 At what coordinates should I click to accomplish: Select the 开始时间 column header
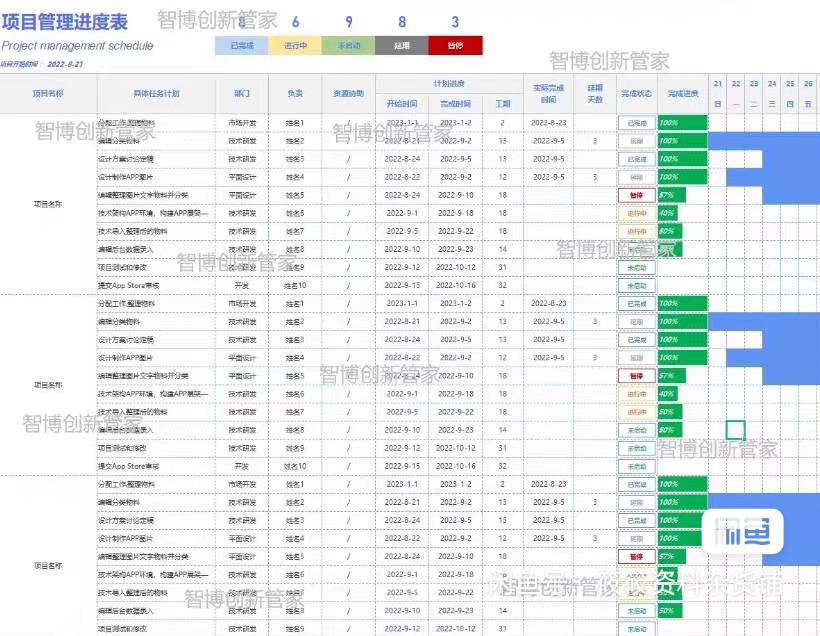402,104
